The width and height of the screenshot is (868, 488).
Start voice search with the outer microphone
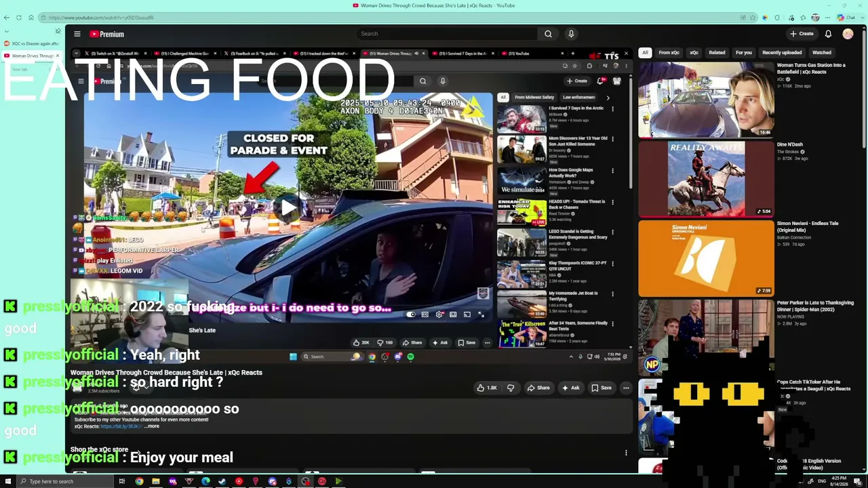point(571,34)
